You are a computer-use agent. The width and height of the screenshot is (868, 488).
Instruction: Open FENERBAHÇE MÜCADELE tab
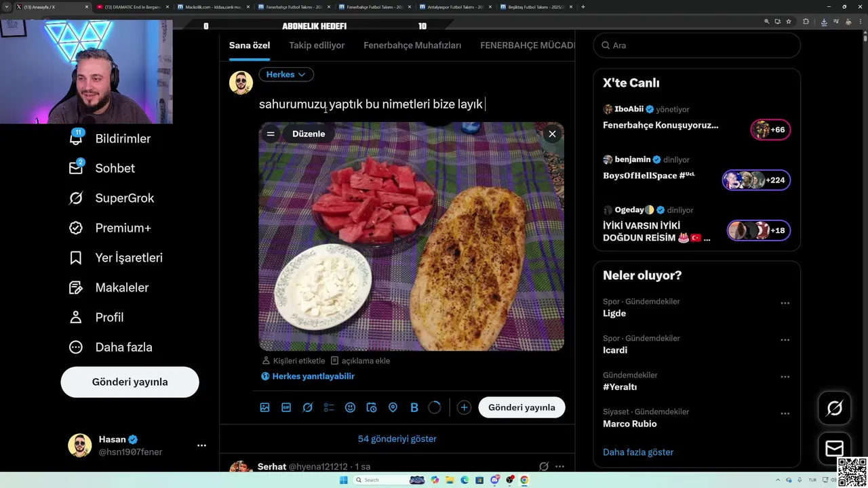pyautogui.click(x=527, y=45)
